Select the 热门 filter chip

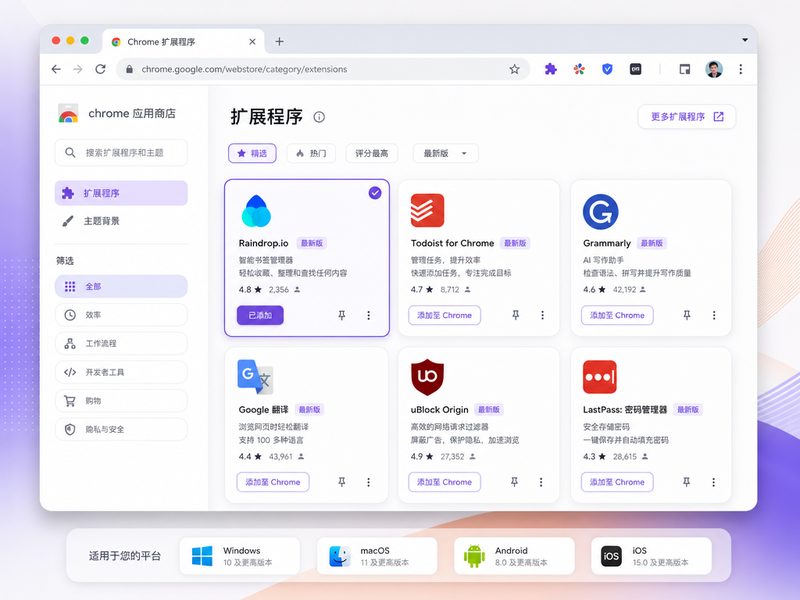pos(311,153)
